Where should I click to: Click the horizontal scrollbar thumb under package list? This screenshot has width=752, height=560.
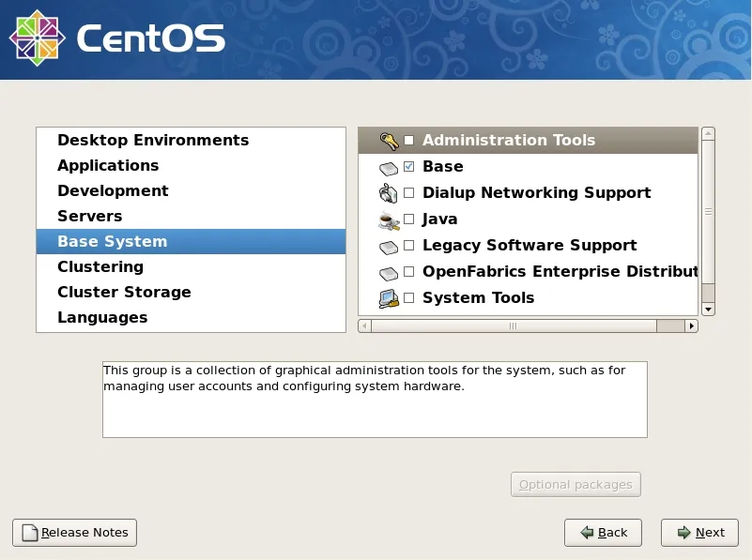click(x=514, y=326)
